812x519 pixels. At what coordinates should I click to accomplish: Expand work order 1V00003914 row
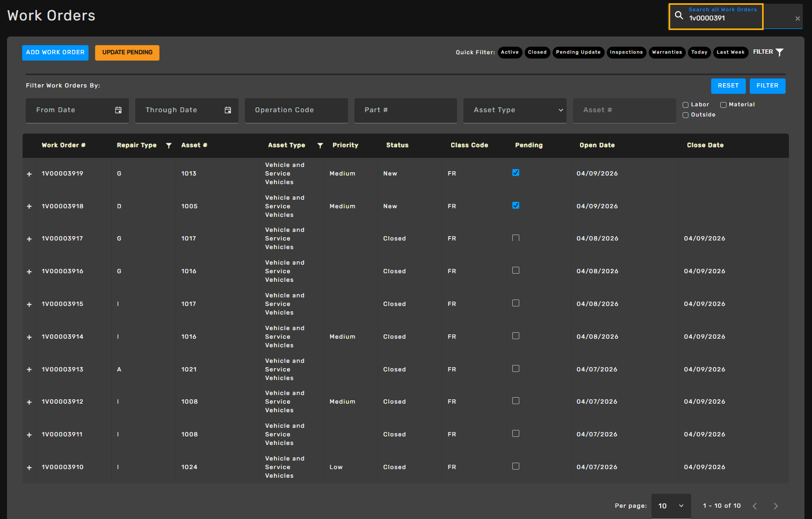[x=29, y=337]
